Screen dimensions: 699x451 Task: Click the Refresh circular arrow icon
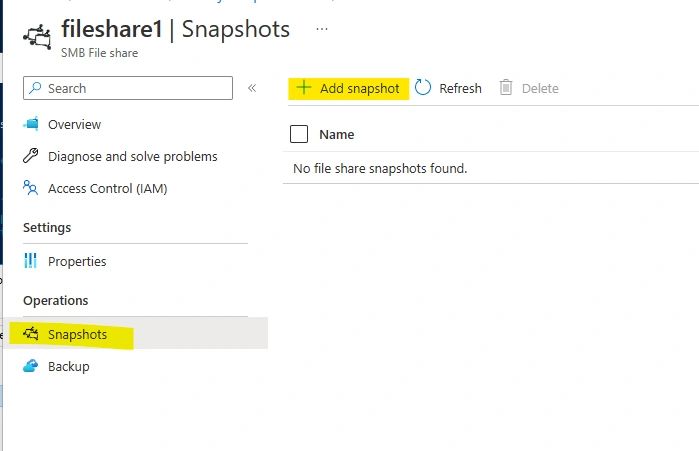(x=423, y=88)
